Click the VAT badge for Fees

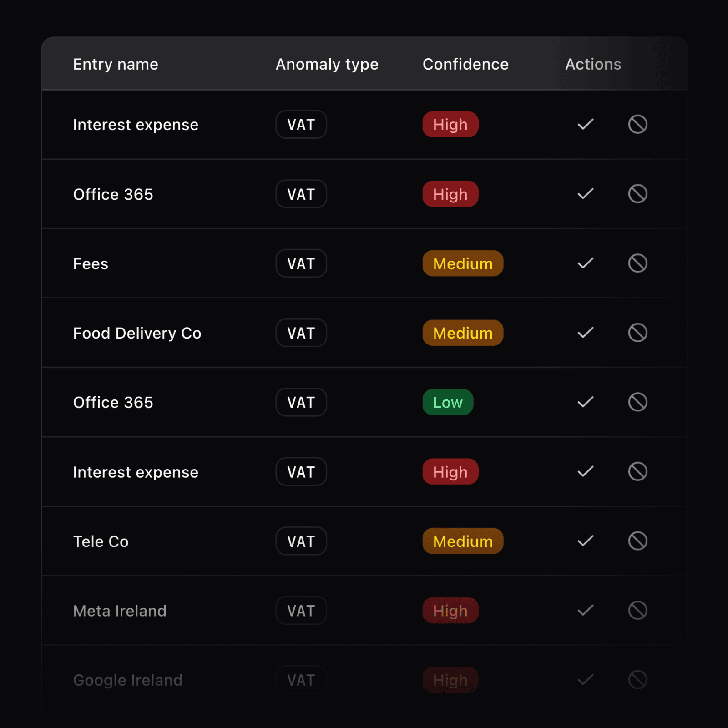(x=301, y=263)
